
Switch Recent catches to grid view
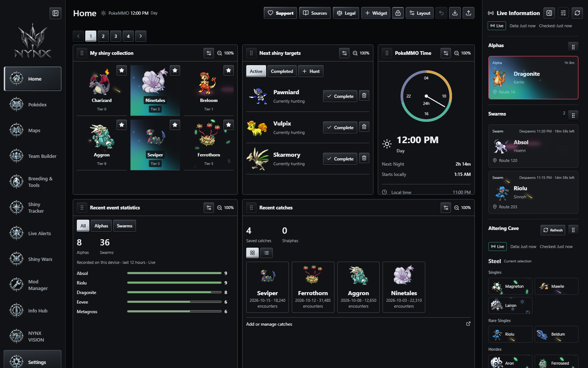click(x=252, y=253)
